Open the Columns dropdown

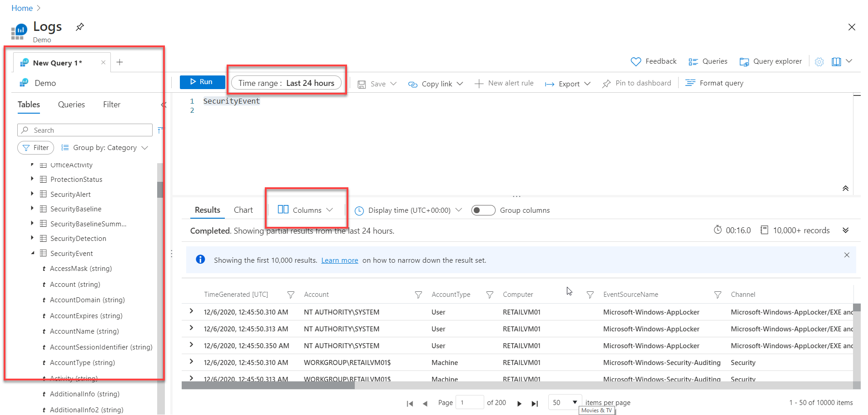306,210
